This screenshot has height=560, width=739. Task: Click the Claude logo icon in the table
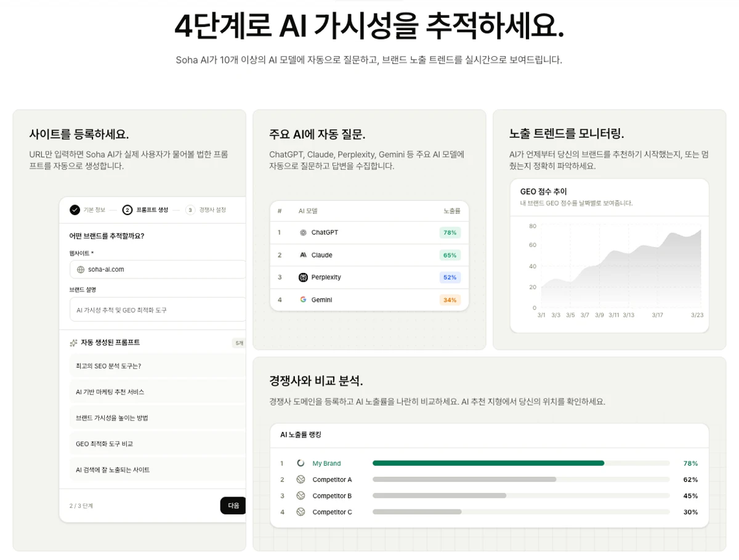click(303, 255)
